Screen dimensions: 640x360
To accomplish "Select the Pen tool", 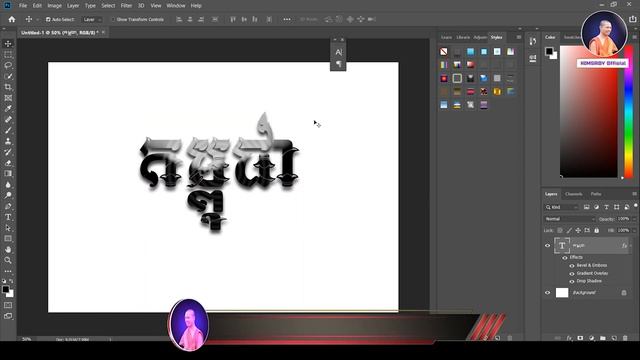I will coord(8,206).
